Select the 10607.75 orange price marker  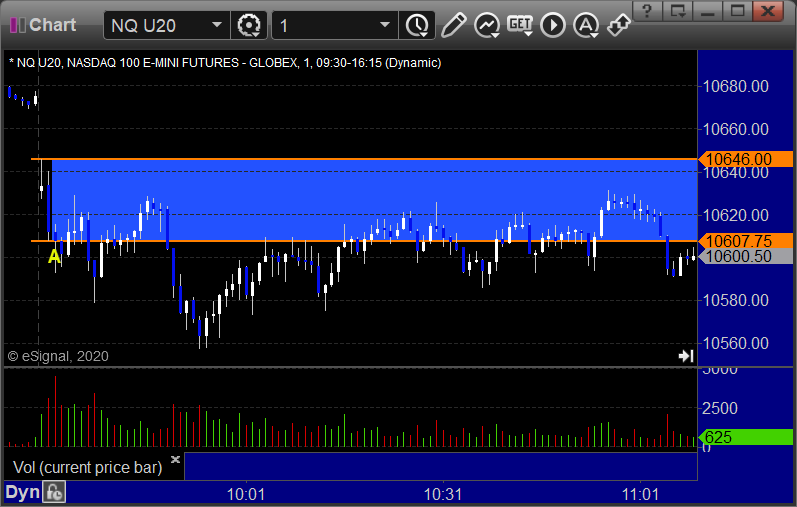point(746,241)
